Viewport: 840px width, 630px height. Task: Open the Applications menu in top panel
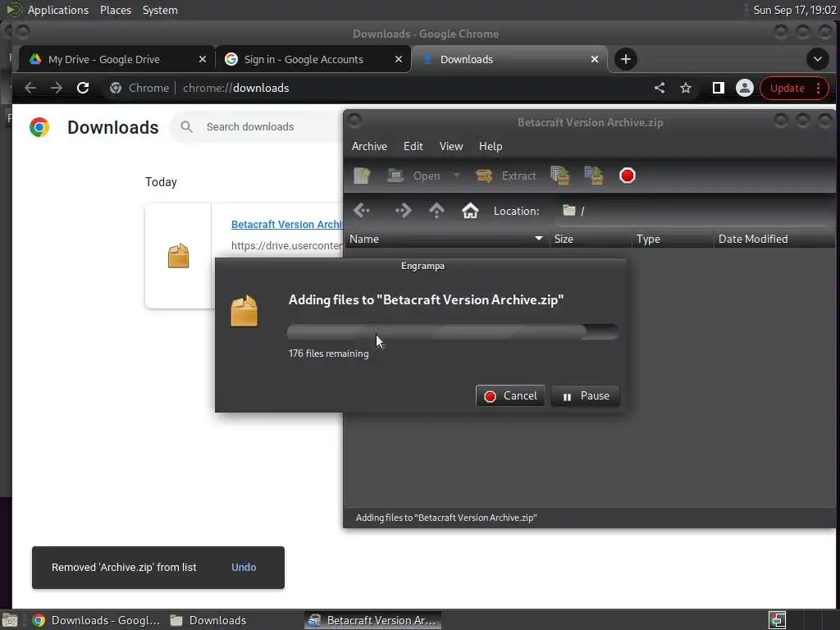58,10
